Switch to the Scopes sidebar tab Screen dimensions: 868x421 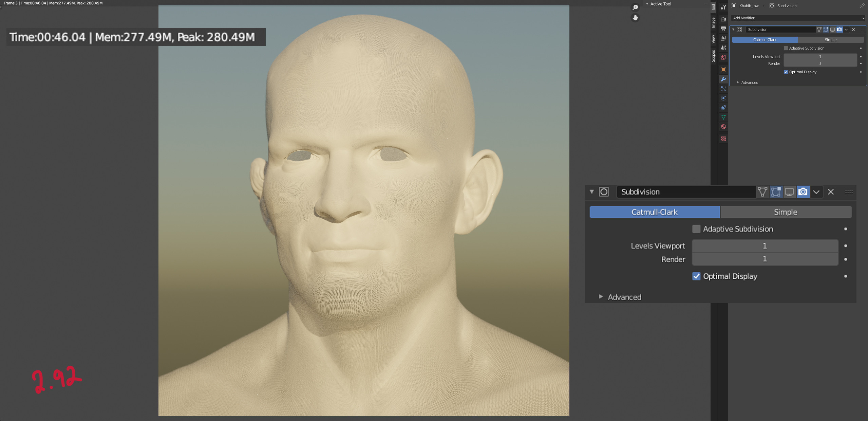[x=713, y=56]
